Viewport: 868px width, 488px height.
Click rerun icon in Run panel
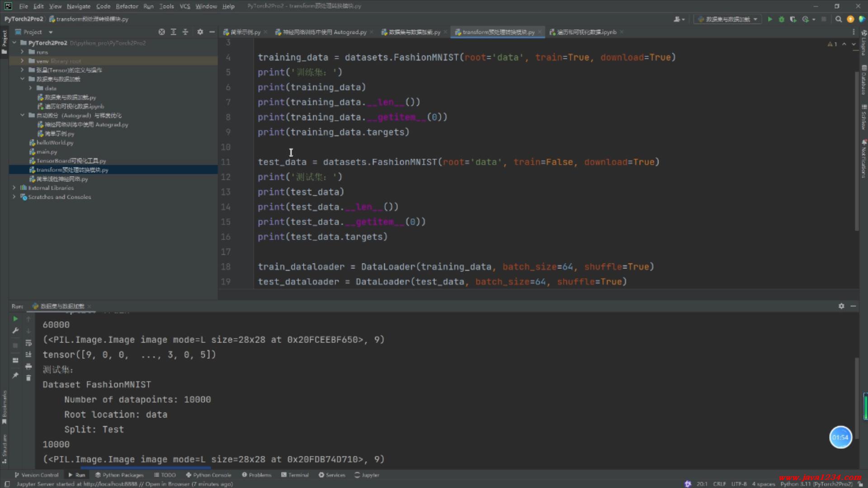[15, 319]
